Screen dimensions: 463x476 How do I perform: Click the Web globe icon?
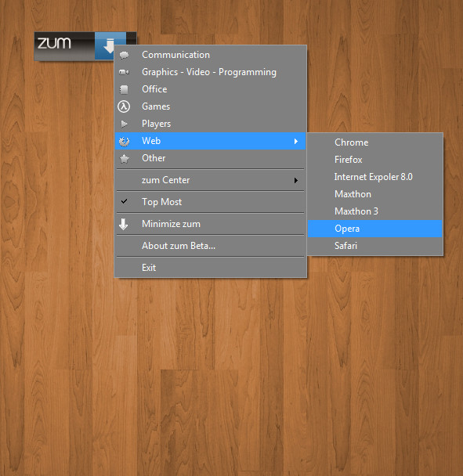point(124,142)
